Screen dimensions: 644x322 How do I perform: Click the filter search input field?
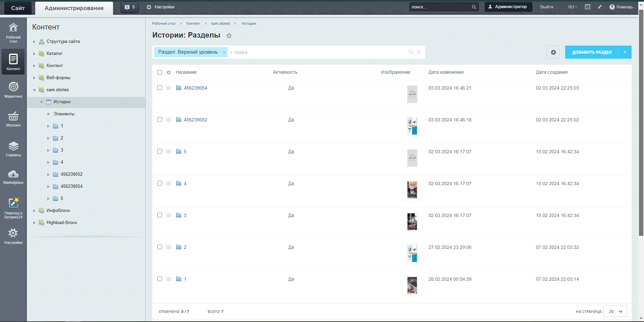315,52
